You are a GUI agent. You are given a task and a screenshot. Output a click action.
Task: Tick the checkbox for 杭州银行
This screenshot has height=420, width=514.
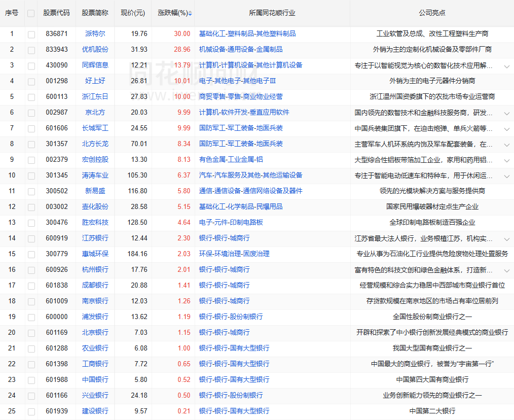pos(31,270)
